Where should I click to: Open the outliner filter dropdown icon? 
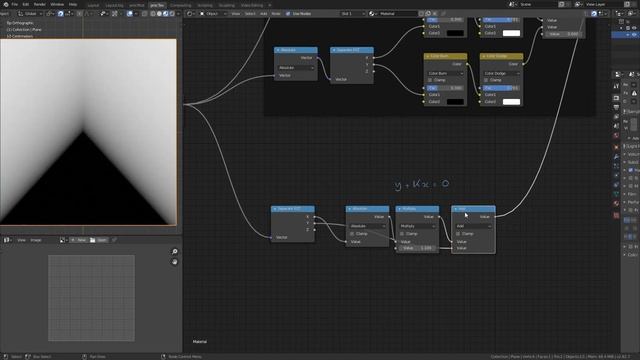[632, 13]
